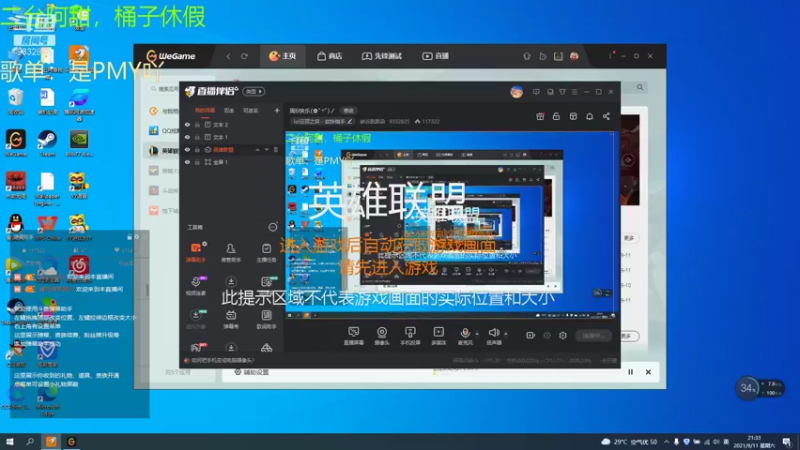The image size is (800, 450).
Task: Hide the 文本 1 layer via eye icon
Action: coord(187,137)
